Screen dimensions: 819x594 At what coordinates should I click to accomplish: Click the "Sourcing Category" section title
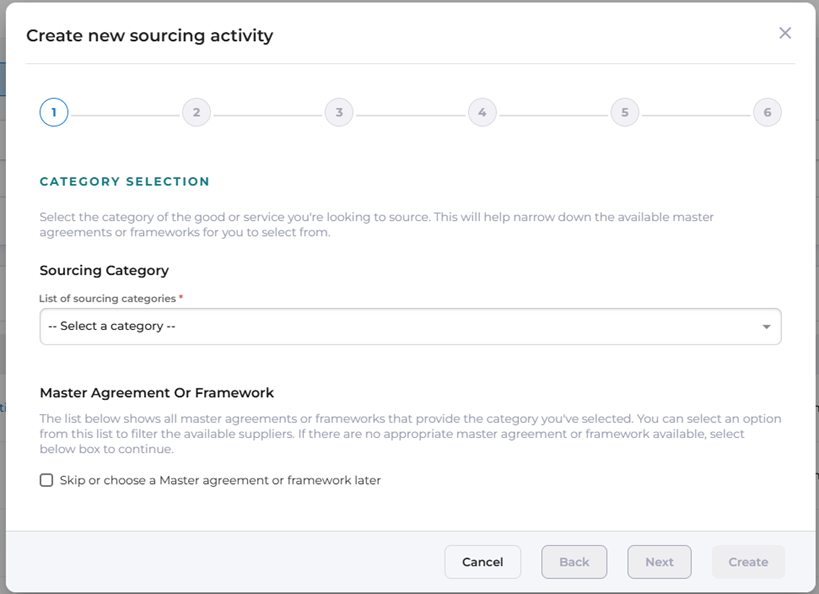[x=104, y=270]
